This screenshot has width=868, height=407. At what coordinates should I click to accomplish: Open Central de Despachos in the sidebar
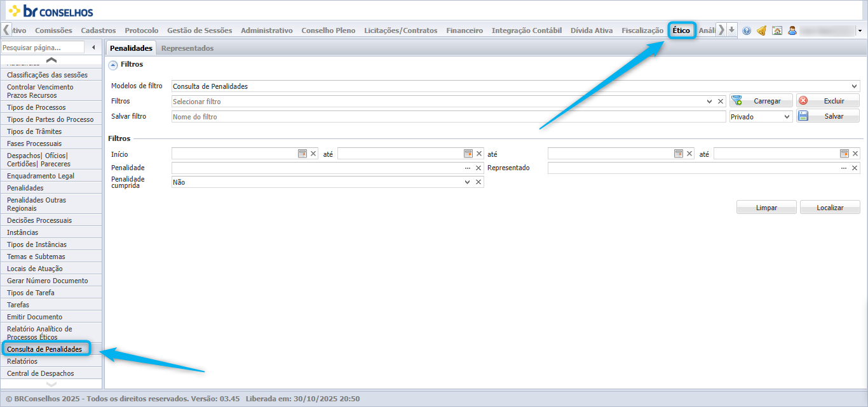pos(51,373)
